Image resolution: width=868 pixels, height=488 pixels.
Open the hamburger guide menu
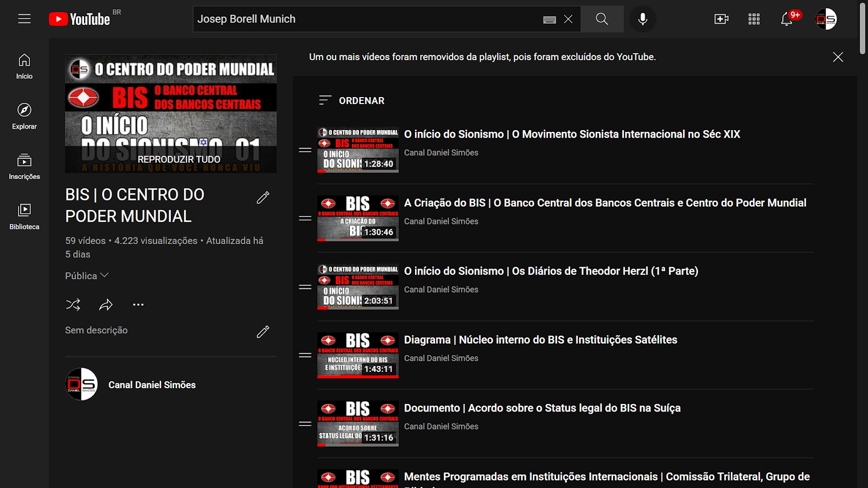pos(24,19)
